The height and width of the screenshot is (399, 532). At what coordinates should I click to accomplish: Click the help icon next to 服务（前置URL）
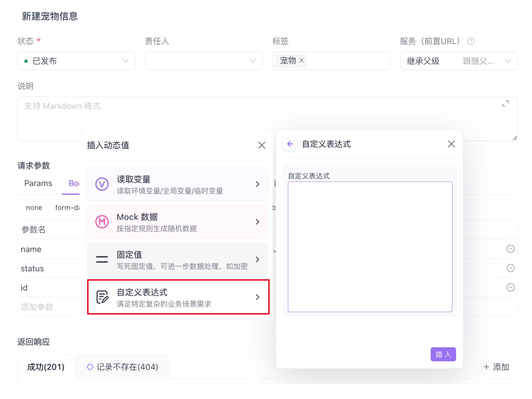click(471, 41)
